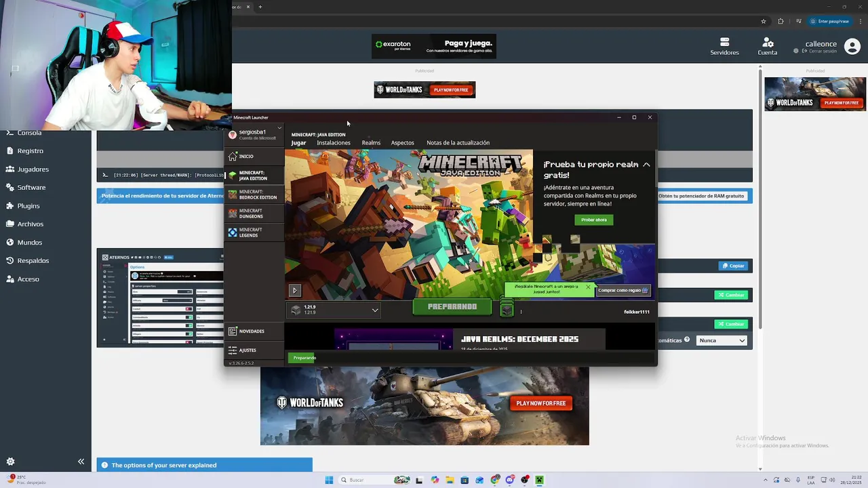This screenshot has height=488, width=868.
Task: Open the 1.21.9 version dropdown
Action: point(335,310)
